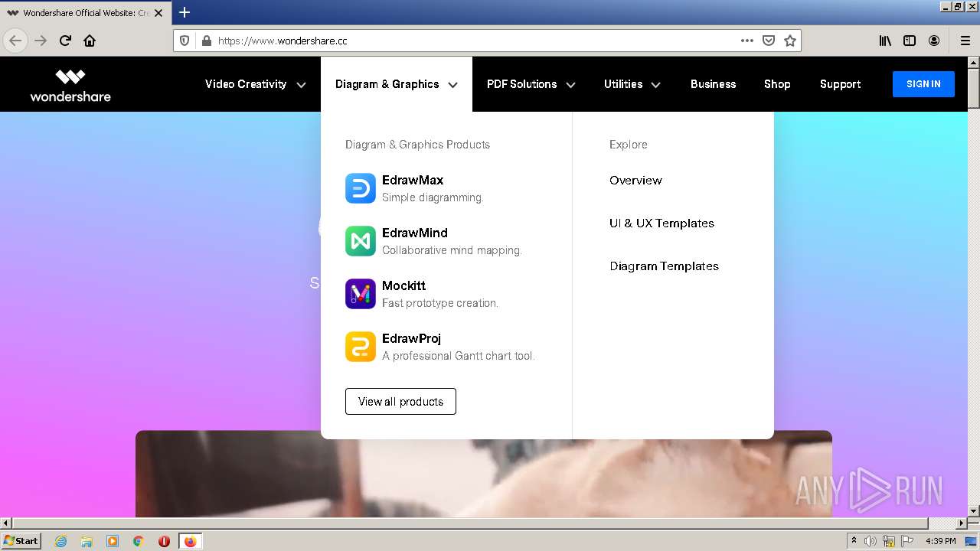Open the volume control in the tray
This screenshot has height=551, width=980.
[871, 541]
